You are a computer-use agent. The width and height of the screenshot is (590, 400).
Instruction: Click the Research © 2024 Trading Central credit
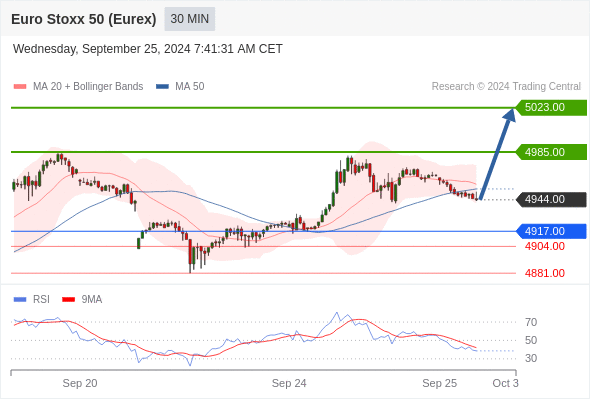coord(506,87)
